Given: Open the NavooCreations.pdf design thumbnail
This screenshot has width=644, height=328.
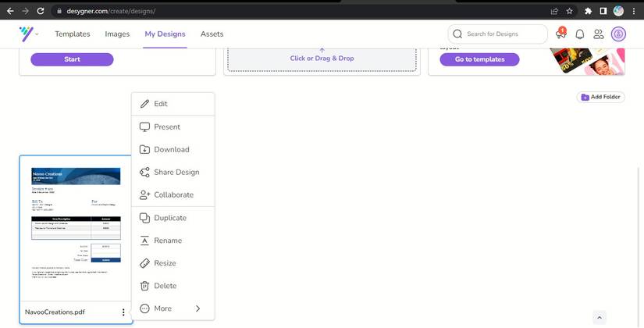Looking at the screenshot, I should (76, 228).
